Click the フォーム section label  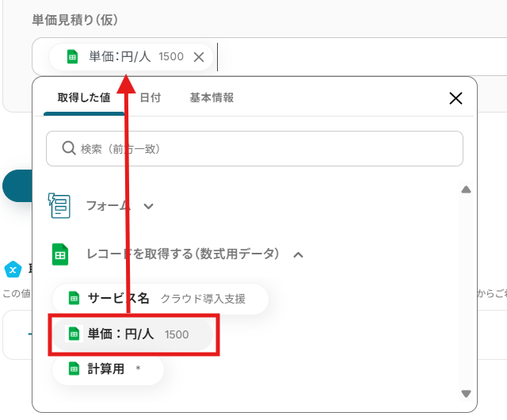click(x=108, y=205)
